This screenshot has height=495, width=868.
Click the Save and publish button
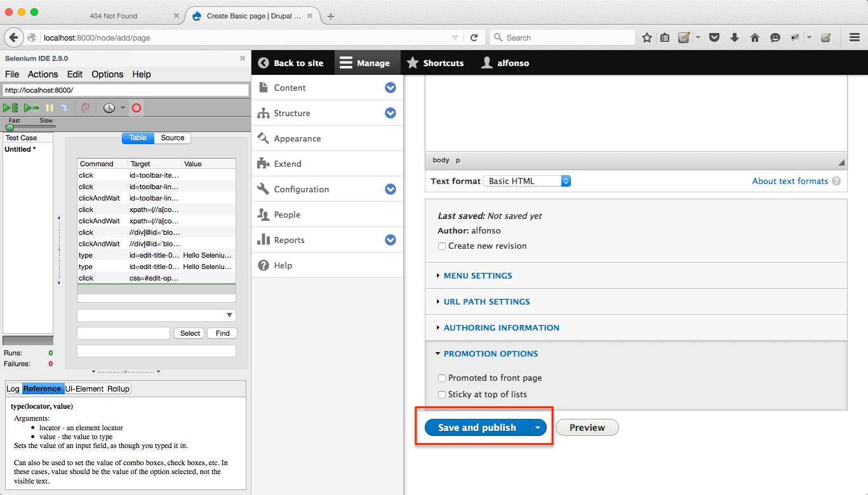point(477,428)
